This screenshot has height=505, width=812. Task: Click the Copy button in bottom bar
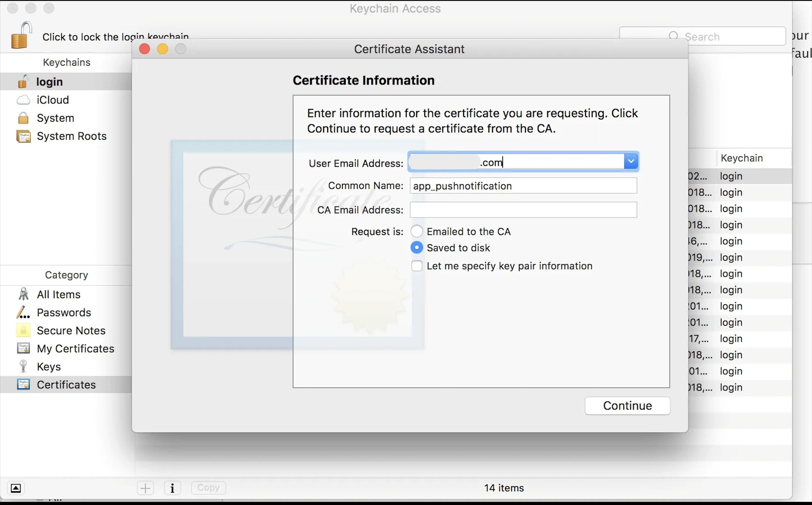[x=209, y=488]
